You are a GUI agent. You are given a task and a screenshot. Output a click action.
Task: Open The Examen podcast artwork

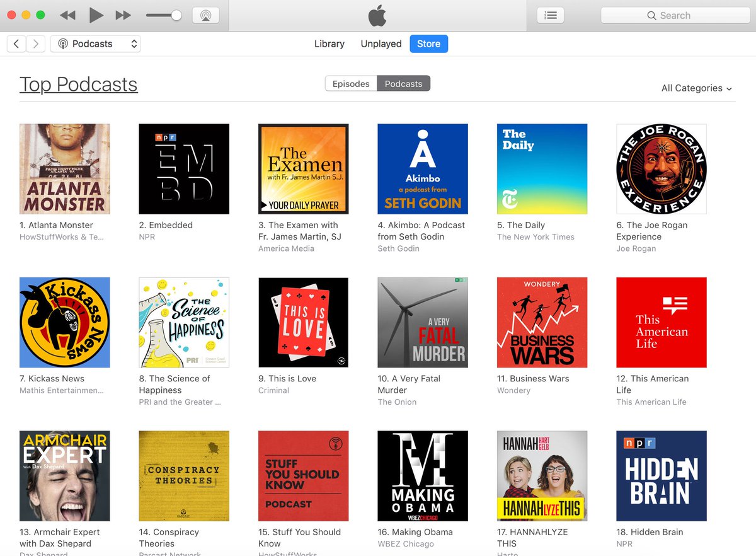pyautogui.click(x=304, y=169)
